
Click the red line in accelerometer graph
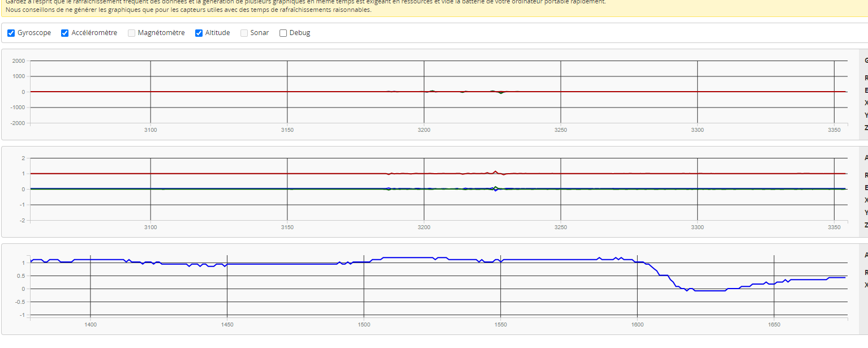tap(226, 174)
